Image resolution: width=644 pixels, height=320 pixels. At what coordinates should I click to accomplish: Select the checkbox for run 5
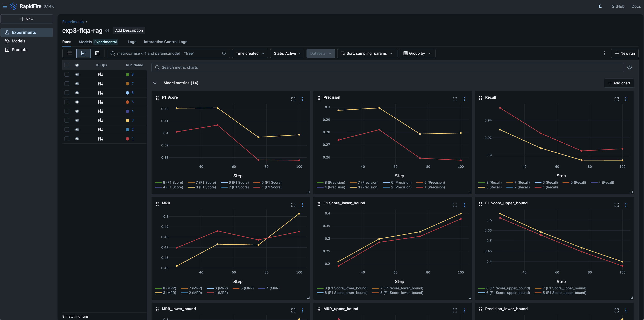[67, 102]
